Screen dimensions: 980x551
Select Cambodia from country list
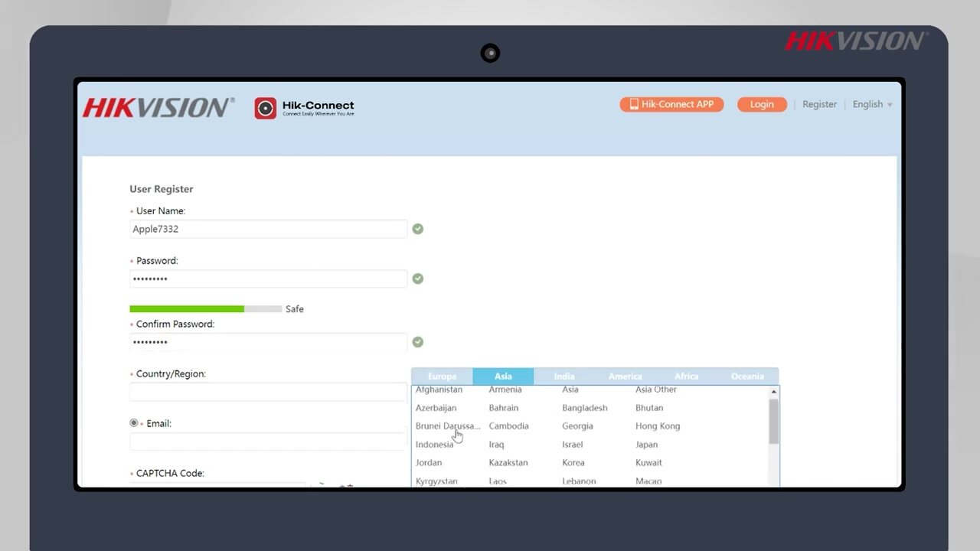tap(509, 426)
